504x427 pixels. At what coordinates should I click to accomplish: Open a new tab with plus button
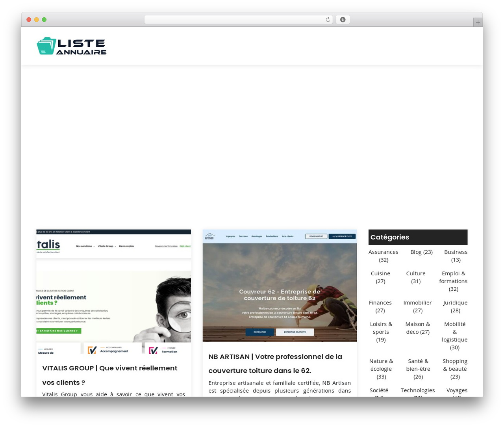[x=478, y=22]
